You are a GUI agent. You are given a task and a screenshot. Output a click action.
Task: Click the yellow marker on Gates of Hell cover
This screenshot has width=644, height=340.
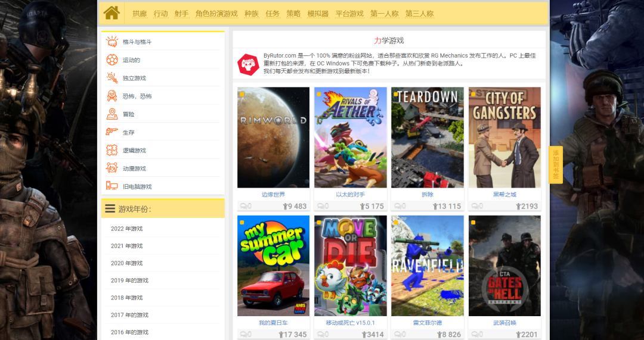pos(473,223)
